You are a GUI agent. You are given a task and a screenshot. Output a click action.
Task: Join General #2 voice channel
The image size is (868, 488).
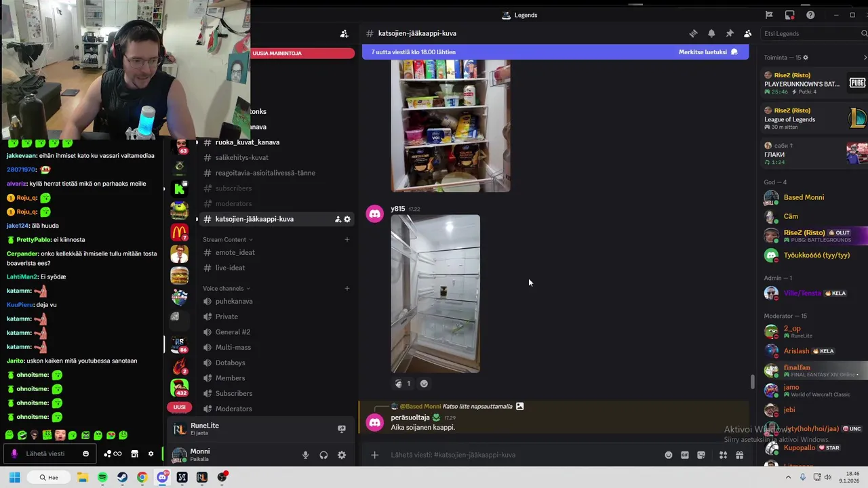(233, 332)
